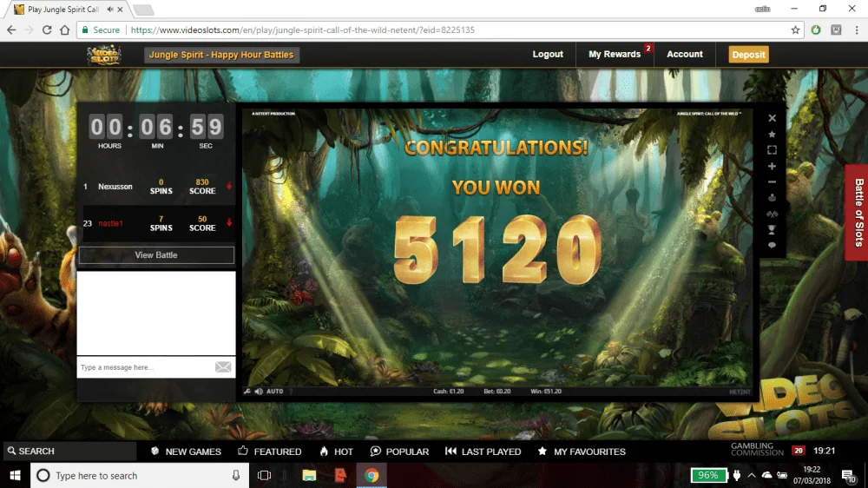868x488 pixels.
Task: Open the crown icon in game sidebar
Action: coord(772,198)
